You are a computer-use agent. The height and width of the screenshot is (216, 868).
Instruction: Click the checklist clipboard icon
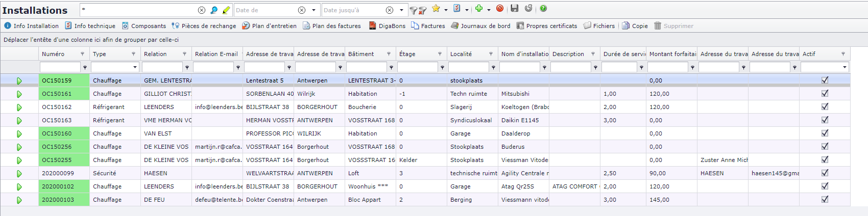coord(457,8)
